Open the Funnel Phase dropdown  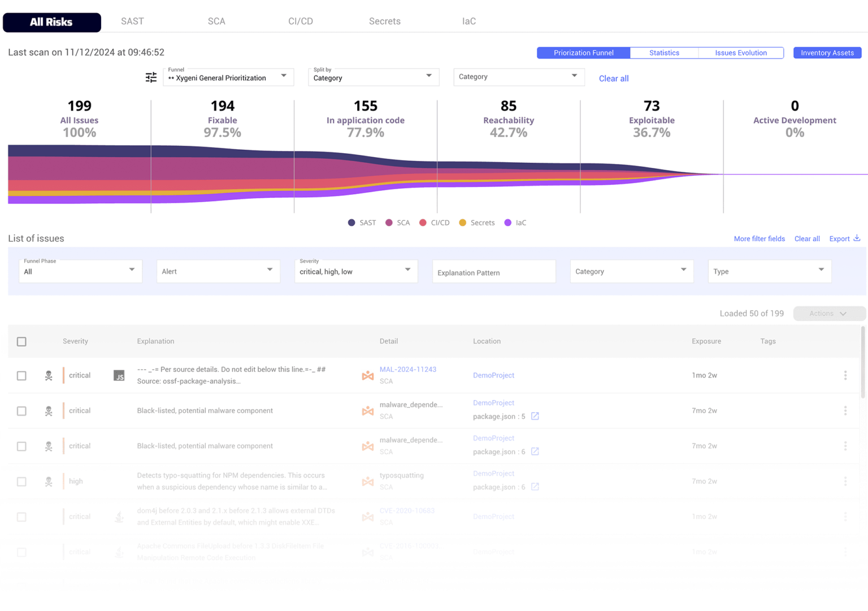tap(80, 271)
